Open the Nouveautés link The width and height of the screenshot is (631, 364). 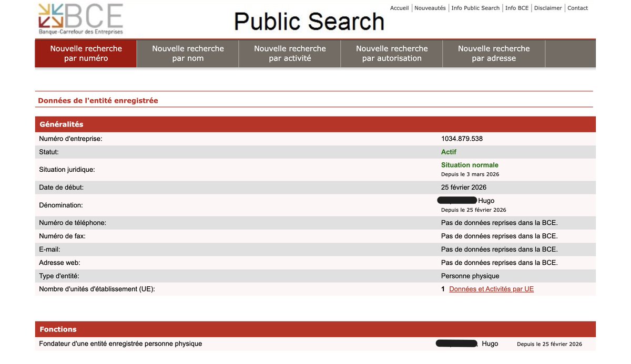coord(430,8)
